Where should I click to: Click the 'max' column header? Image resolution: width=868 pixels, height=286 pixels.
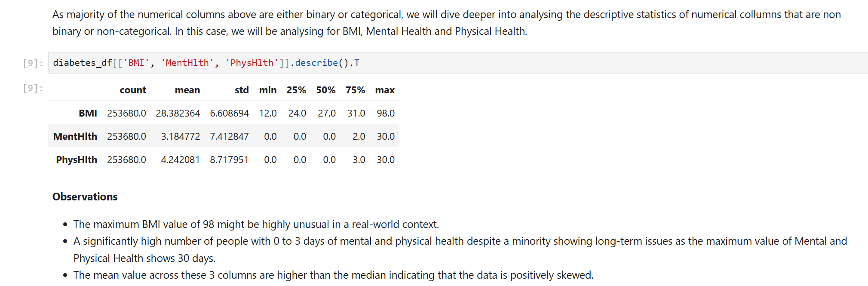pyautogui.click(x=385, y=90)
